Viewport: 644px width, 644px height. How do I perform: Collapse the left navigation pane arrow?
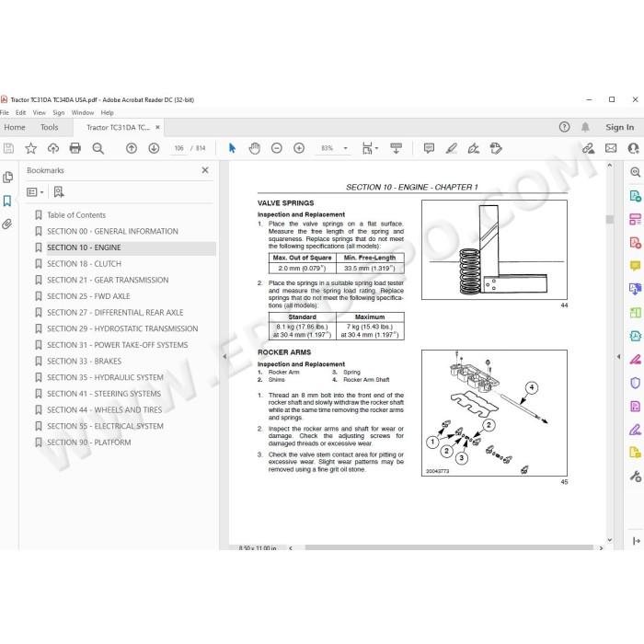tap(224, 357)
